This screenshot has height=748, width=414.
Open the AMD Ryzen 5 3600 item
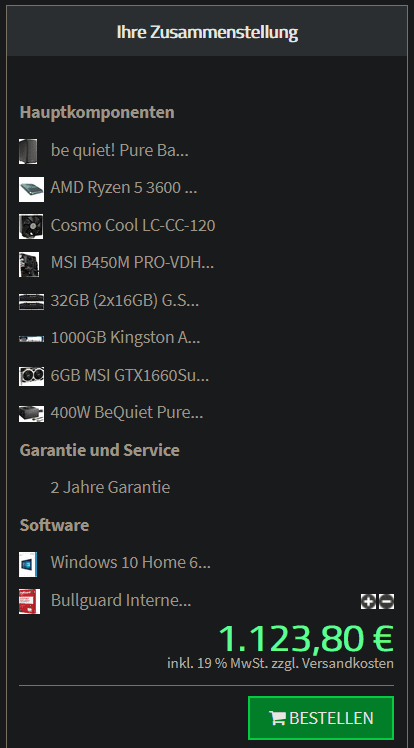point(124,188)
